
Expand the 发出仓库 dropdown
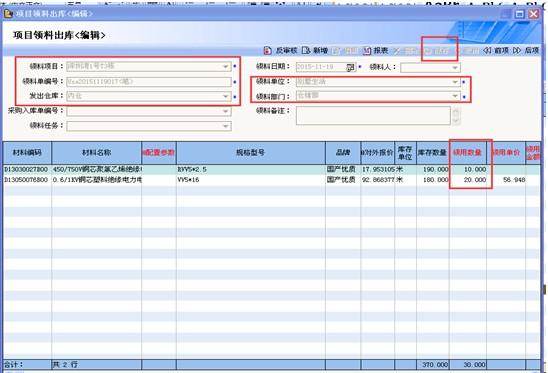point(226,96)
